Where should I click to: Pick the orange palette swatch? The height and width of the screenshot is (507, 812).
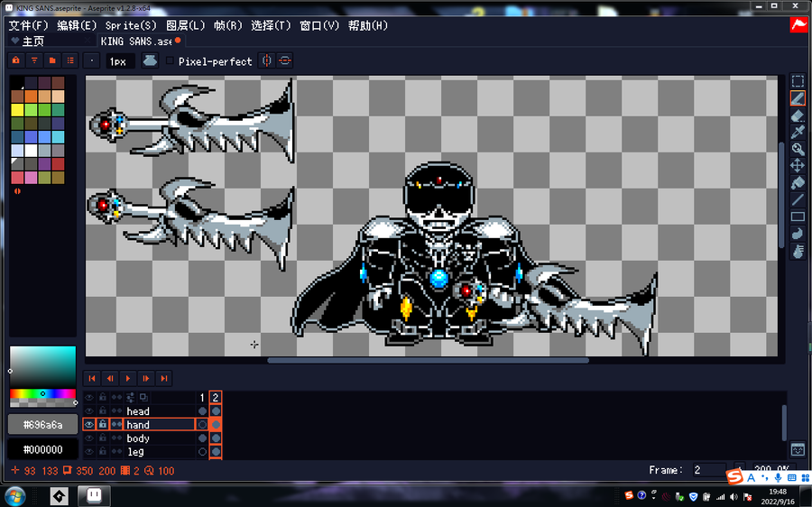31,97
